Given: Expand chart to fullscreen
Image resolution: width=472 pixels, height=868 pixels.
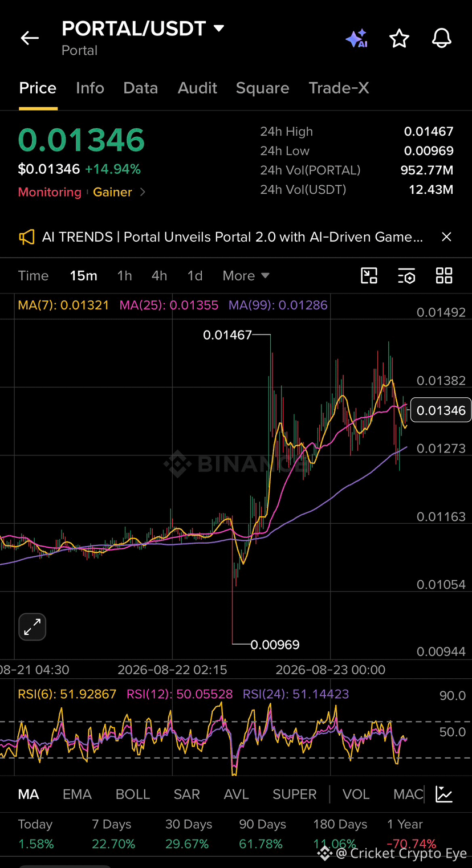Looking at the screenshot, I should (x=32, y=627).
